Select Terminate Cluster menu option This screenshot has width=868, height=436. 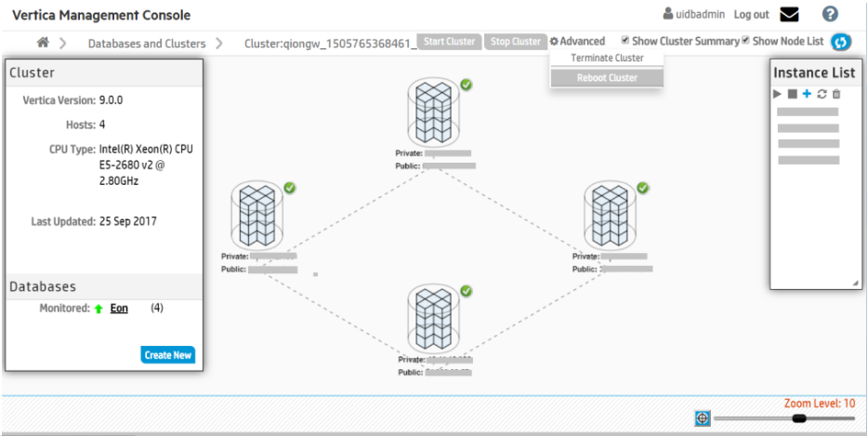[x=606, y=58]
